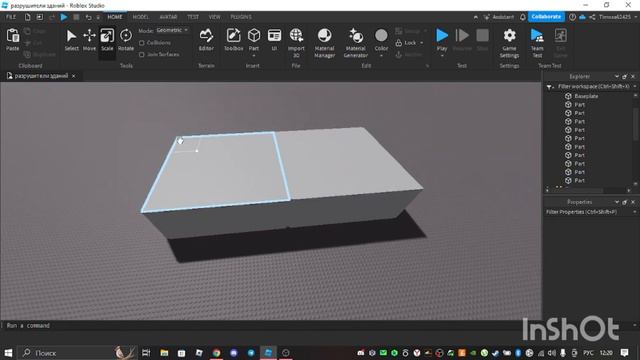Viewport: 640px width, 360px height.
Task: Open the Windows Start menu
Action: (x=8, y=352)
